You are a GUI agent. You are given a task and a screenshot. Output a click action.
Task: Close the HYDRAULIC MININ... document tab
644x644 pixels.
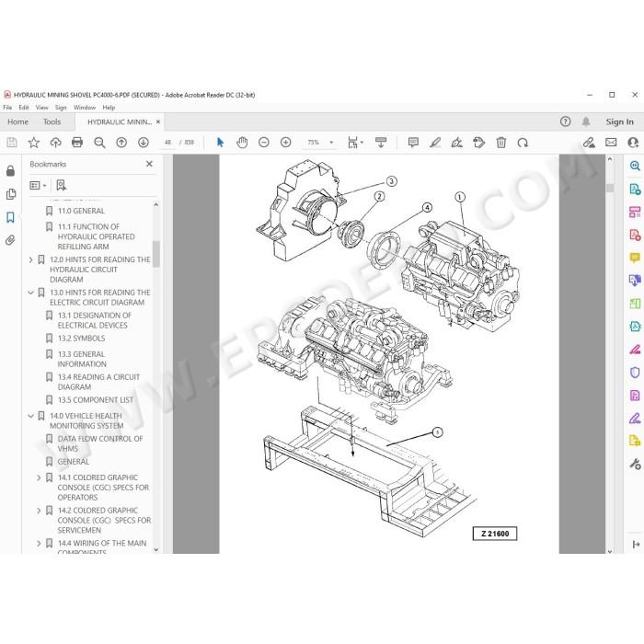(x=158, y=122)
